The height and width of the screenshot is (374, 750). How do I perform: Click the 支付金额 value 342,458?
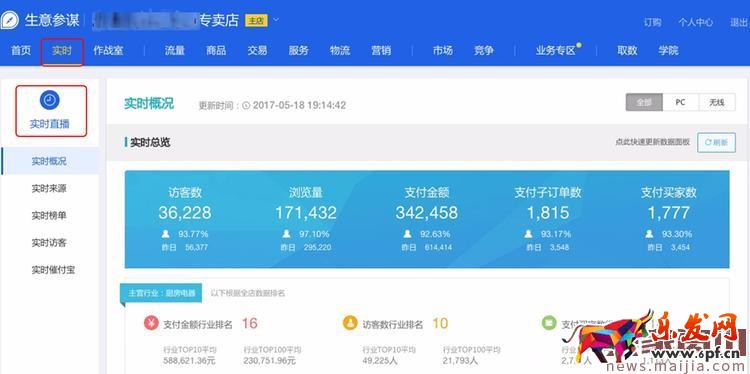coord(427,213)
